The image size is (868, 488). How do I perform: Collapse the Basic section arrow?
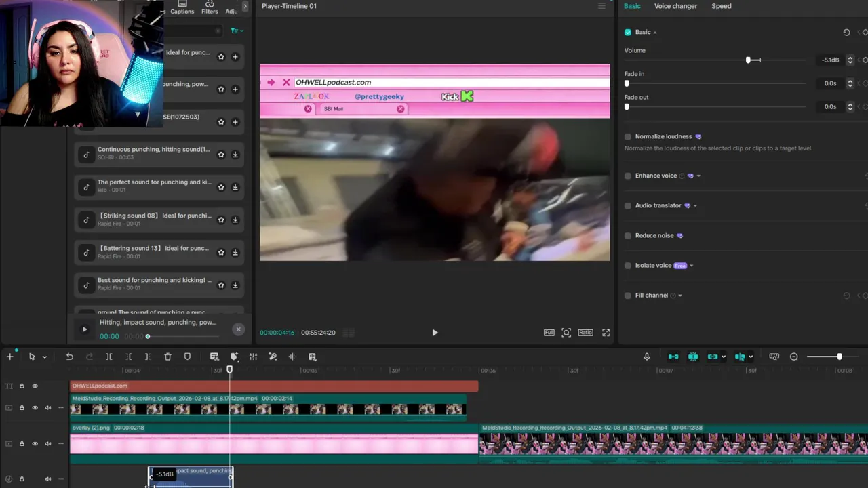click(655, 33)
